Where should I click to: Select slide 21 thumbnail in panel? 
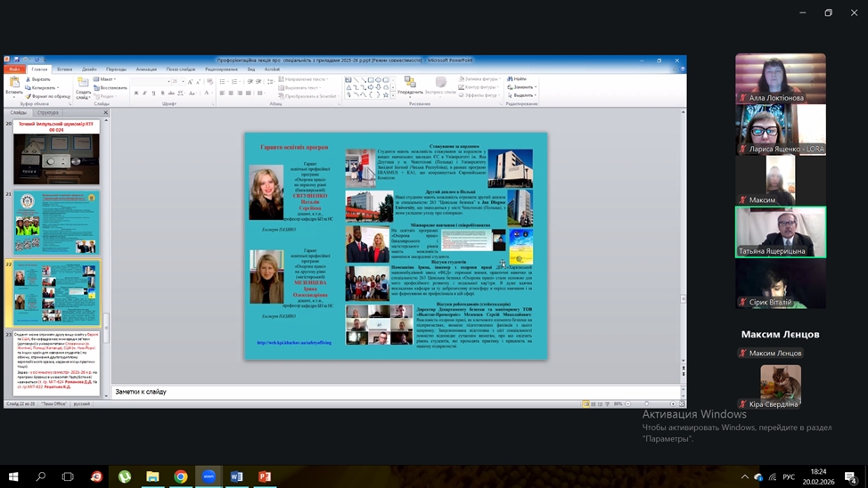(56, 222)
